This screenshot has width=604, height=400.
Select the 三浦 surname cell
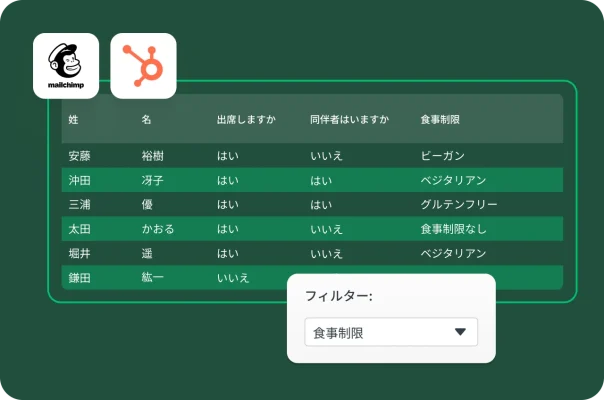pyautogui.click(x=79, y=204)
